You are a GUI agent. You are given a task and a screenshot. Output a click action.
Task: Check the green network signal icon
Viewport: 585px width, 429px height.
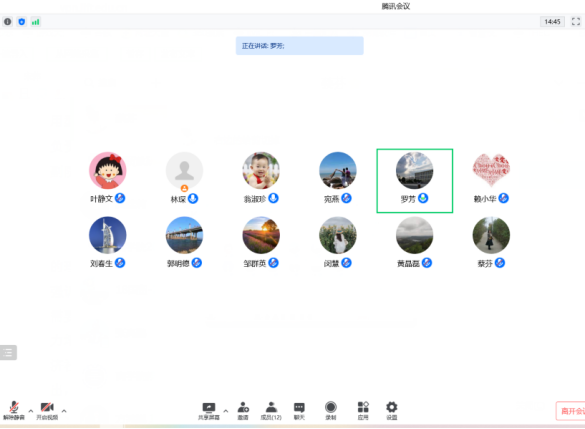[x=35, y=22]
